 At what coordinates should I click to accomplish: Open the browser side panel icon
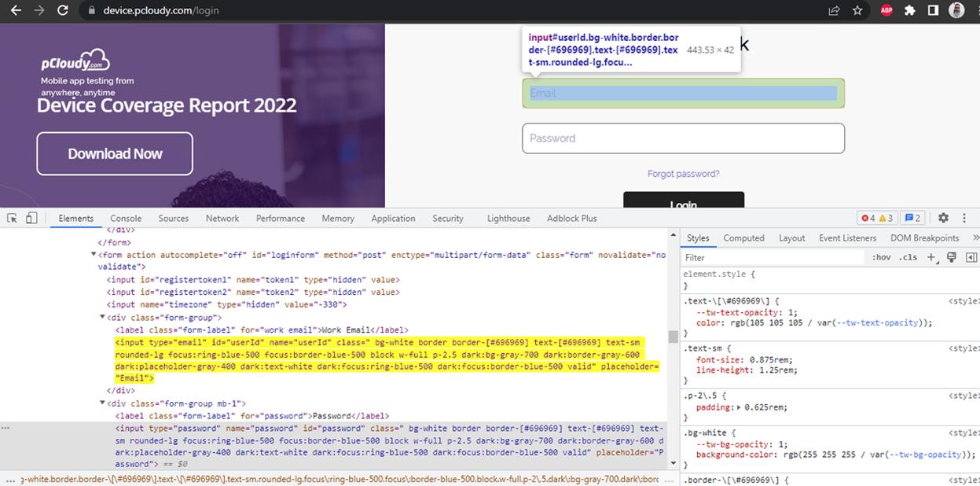point(933,10)
